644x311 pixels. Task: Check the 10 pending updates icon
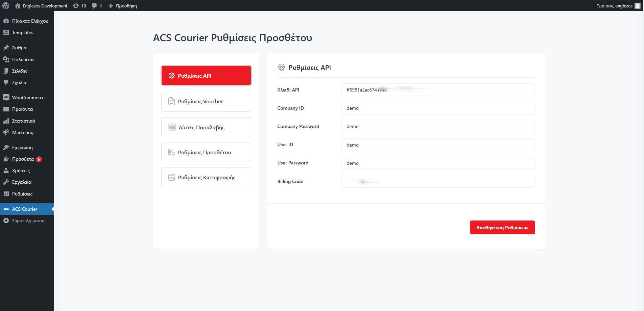[76, 6]
